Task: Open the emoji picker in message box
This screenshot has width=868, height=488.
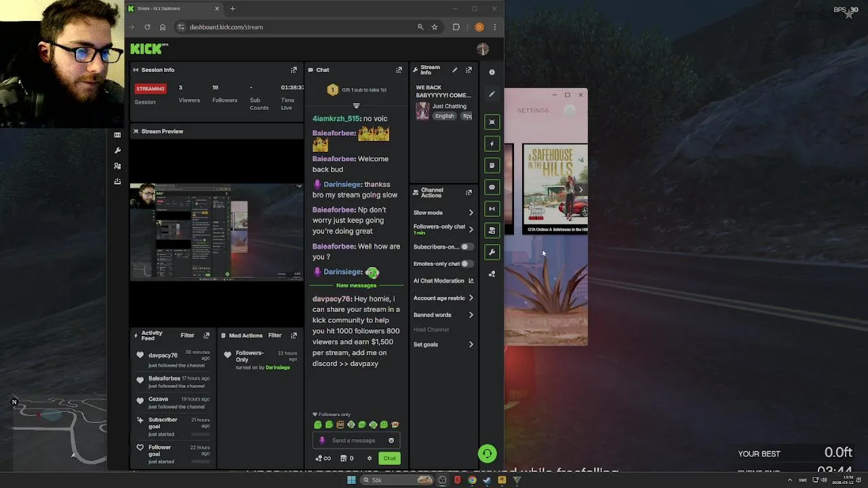Action: [x=391, y=441]
